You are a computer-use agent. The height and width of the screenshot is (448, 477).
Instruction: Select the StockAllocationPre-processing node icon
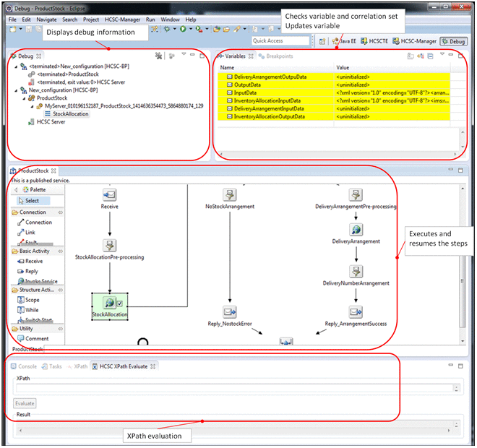pos(110,245)
